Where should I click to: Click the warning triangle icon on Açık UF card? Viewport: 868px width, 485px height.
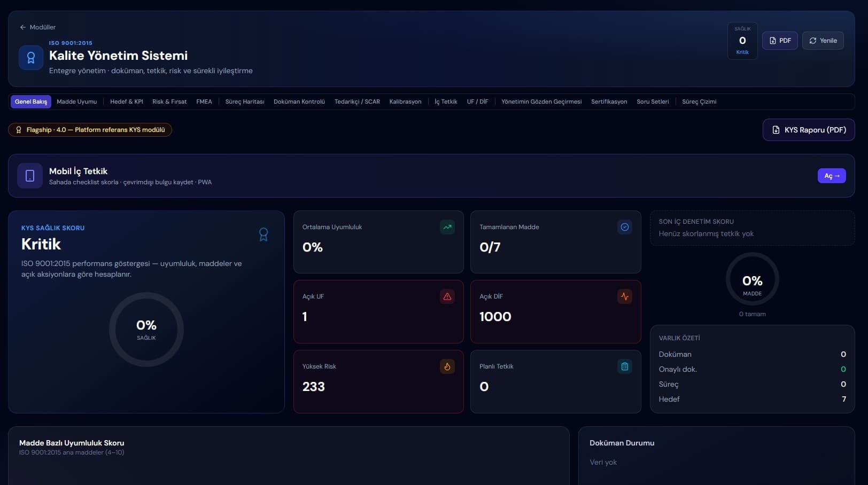447,296
